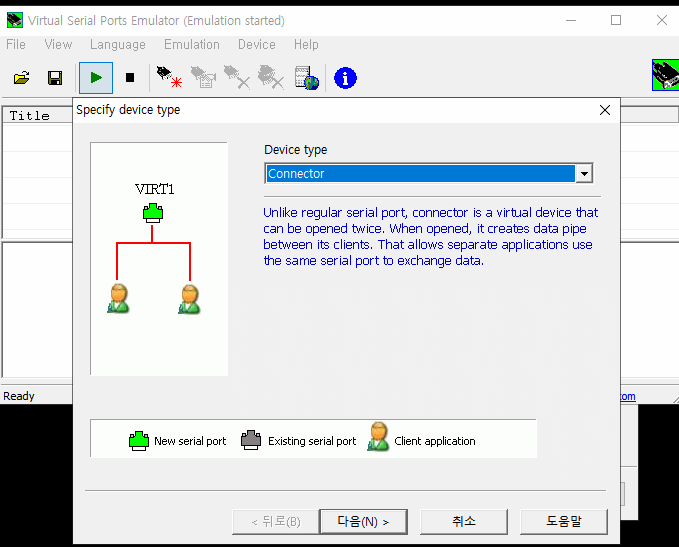Click the 다음(N) > next button
679x547 pixels.
363,521
